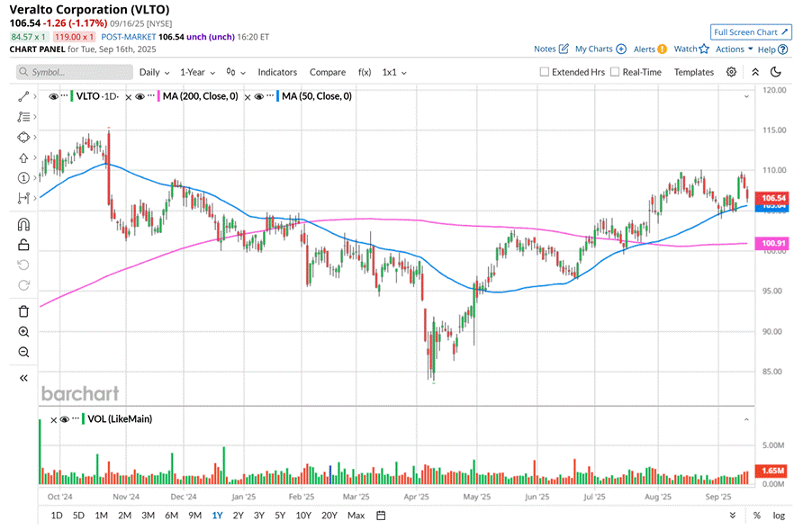Click the VOL green color swatch

[x=84, y=419]
